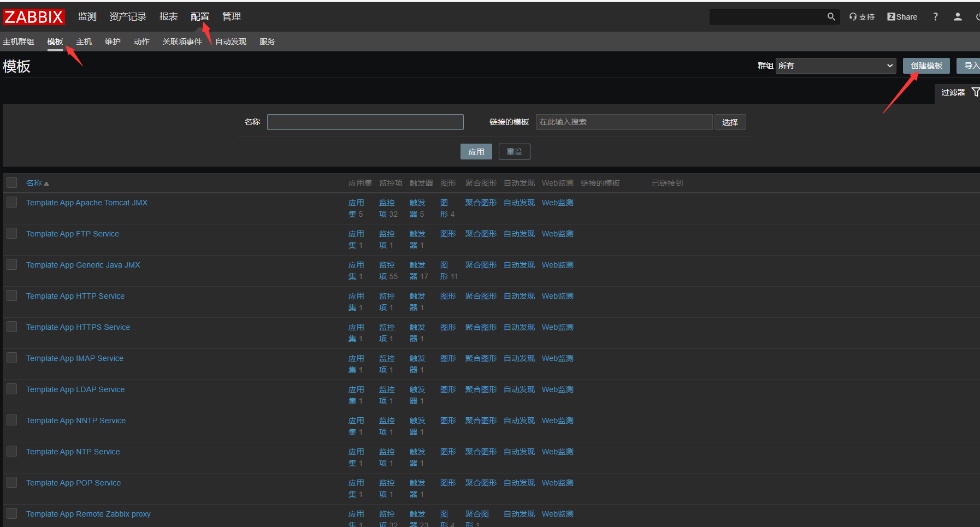
Task: Switch to 动作 submenu tab
Action: pos(141,42)
